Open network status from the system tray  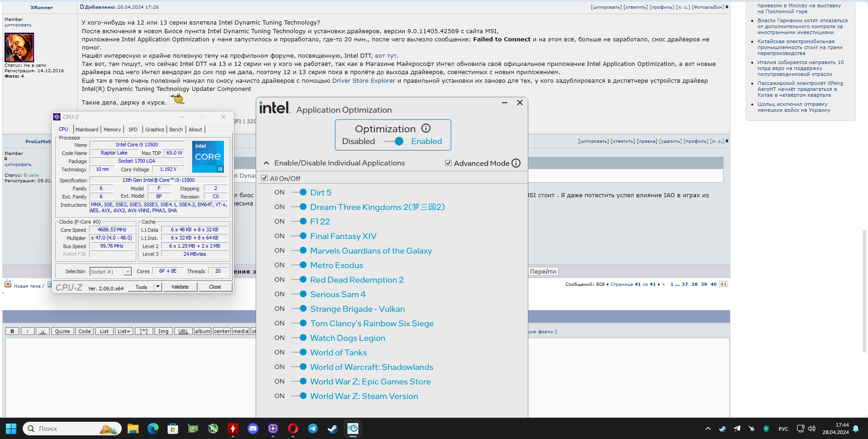click(x=800, y=429)
